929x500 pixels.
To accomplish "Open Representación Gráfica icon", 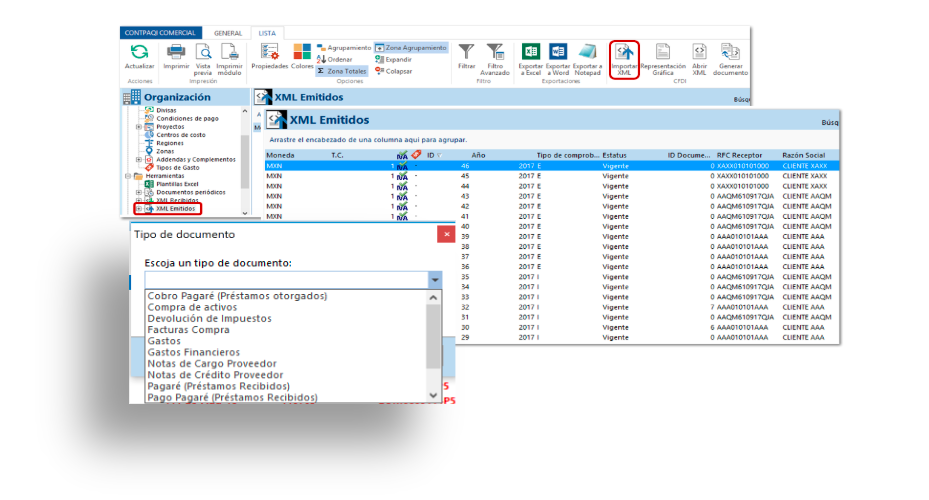I will (662, 51).
